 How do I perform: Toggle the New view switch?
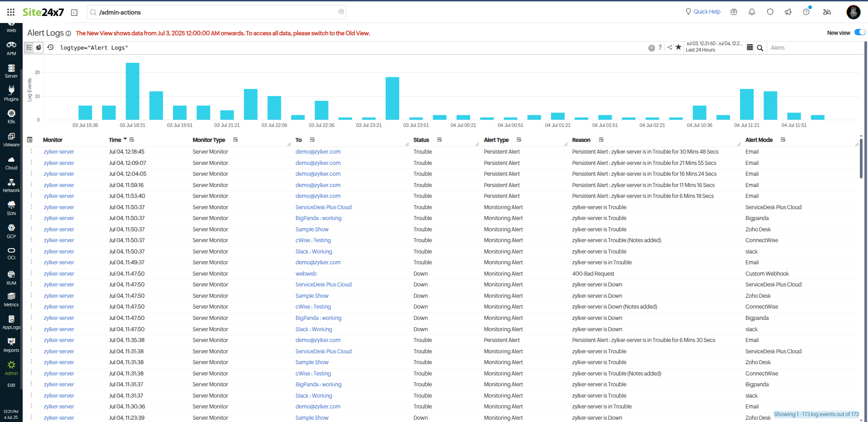click(859, 33)
